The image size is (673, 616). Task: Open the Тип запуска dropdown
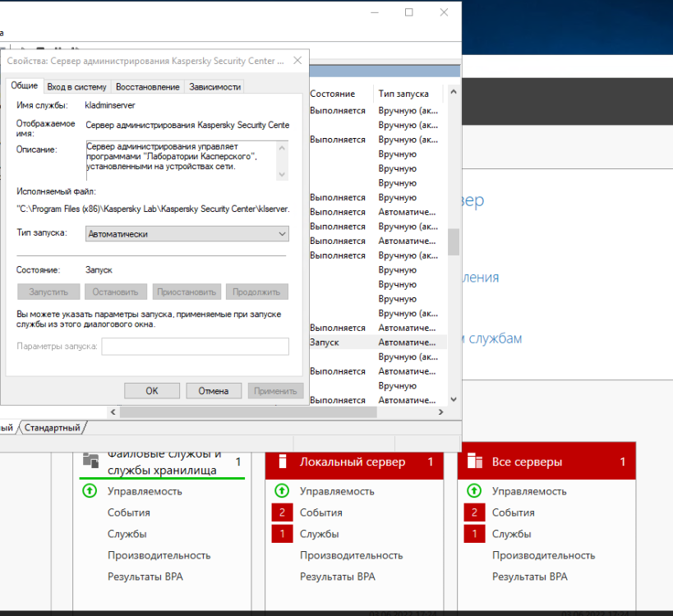click(x=187, y=234)
